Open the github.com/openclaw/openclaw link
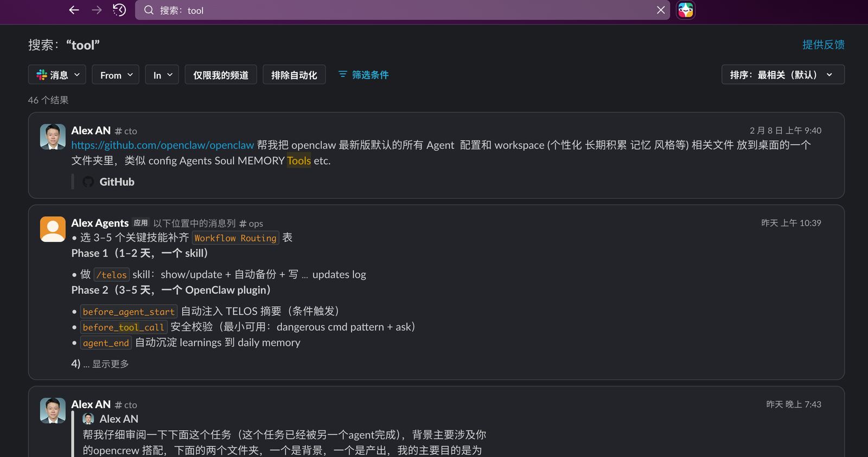868x457 pixels. click(x=163, y=145)
